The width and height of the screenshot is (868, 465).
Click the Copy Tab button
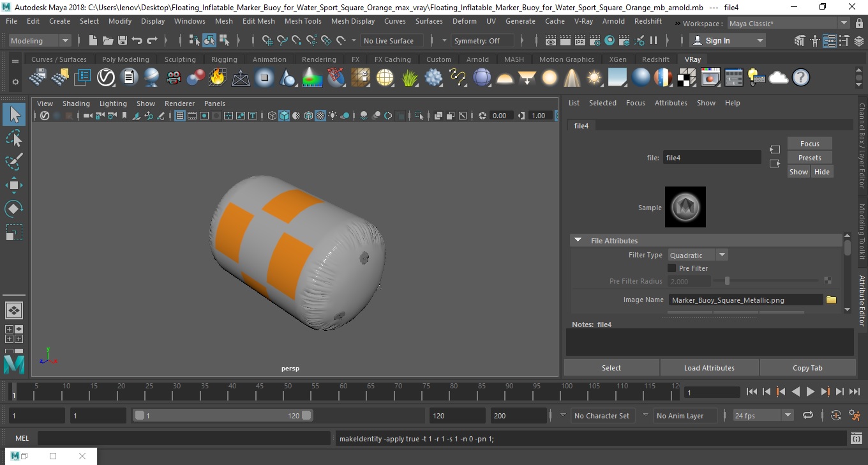pyautogui.click(x=807, y=368)
